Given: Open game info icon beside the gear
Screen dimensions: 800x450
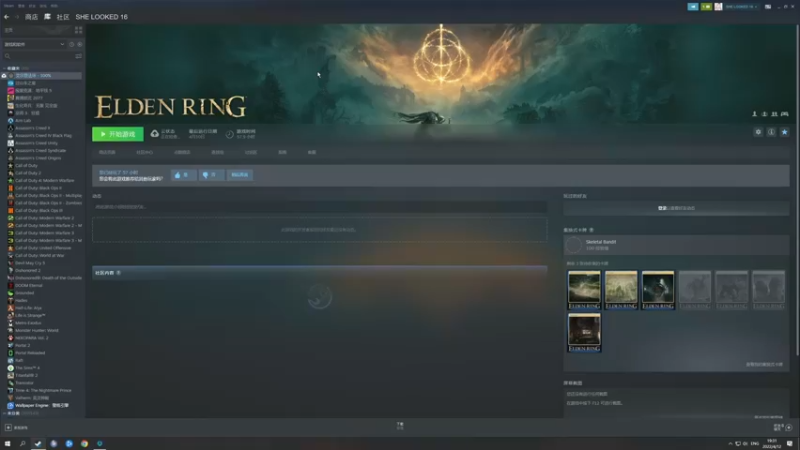Looking at the screenshot, I should tap(771, 132).
